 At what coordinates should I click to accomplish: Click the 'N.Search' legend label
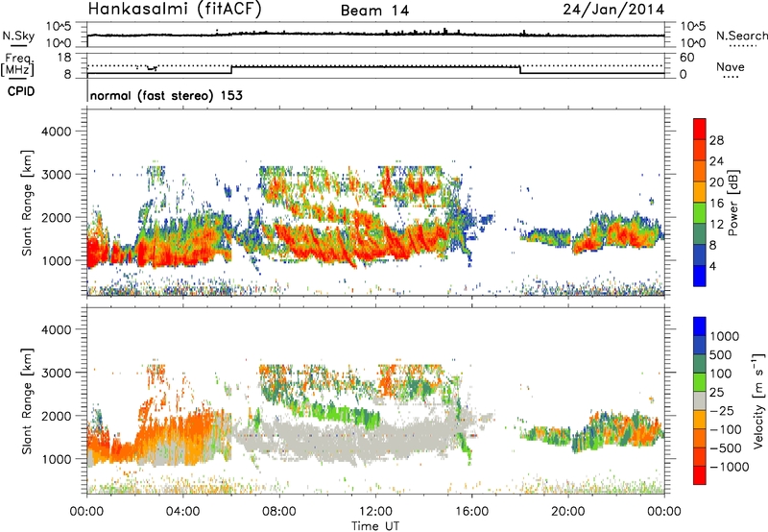point(741,36)
